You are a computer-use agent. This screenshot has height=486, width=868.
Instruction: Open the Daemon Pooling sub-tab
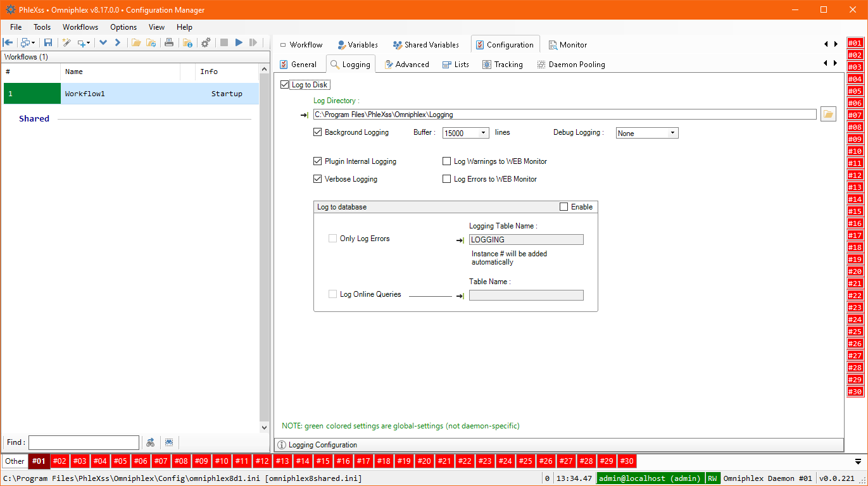571,64
